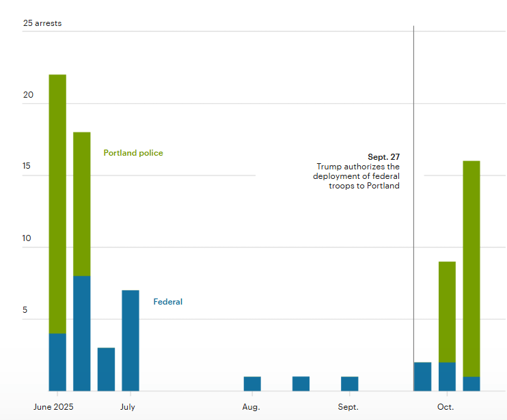Click the 'Portland police' legend label

pos(133,153)
